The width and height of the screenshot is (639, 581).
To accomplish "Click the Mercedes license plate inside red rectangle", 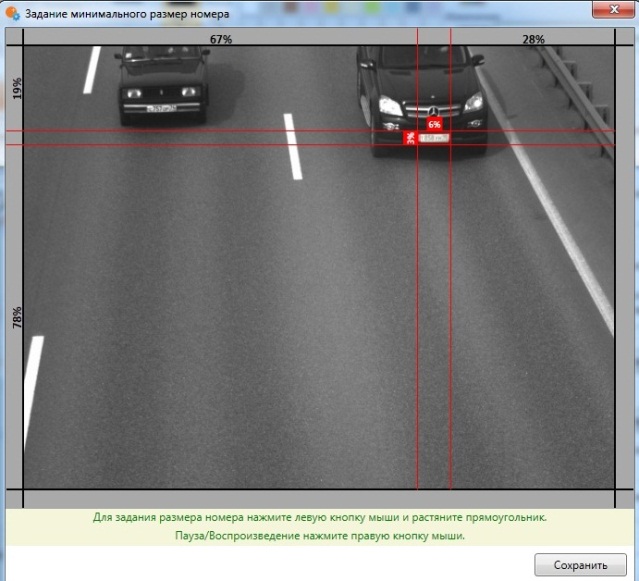I will point(434,138).
